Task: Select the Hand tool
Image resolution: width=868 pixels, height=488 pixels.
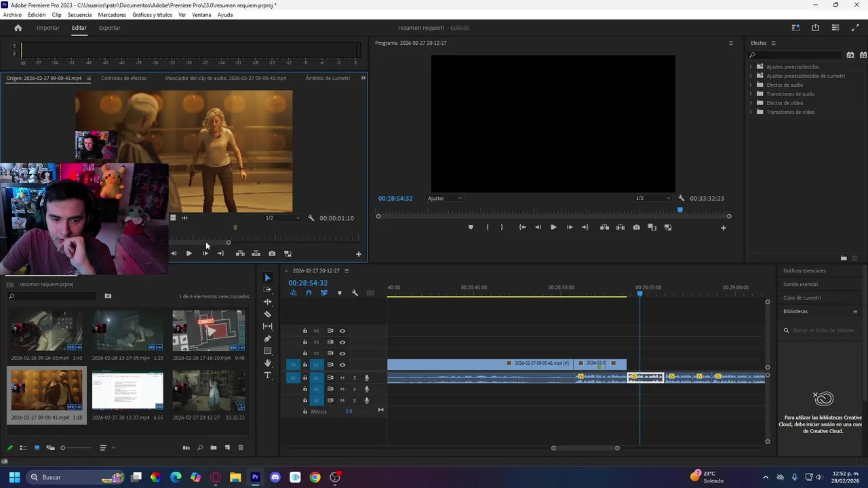Action: pyautogui.click(x=267, y=363)
